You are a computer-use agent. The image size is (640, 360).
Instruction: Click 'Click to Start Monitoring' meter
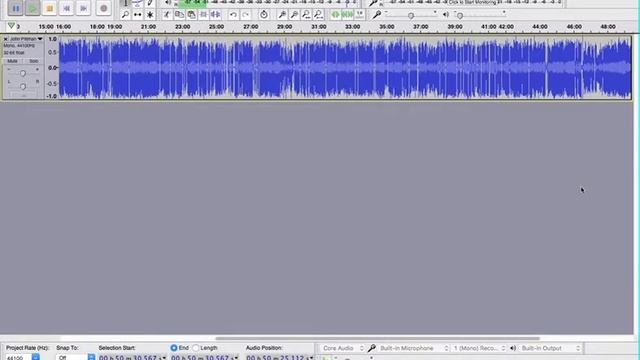pyautogui.click(x=474, y=2)
